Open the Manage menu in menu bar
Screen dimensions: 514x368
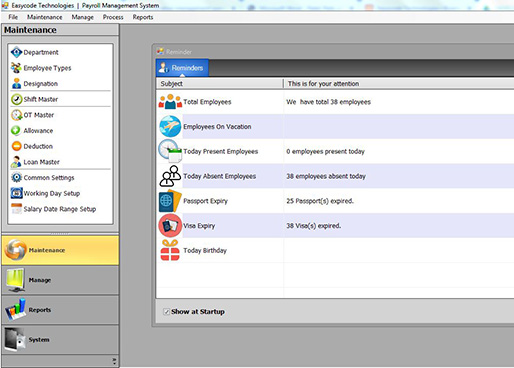click(x=83, y=17)
